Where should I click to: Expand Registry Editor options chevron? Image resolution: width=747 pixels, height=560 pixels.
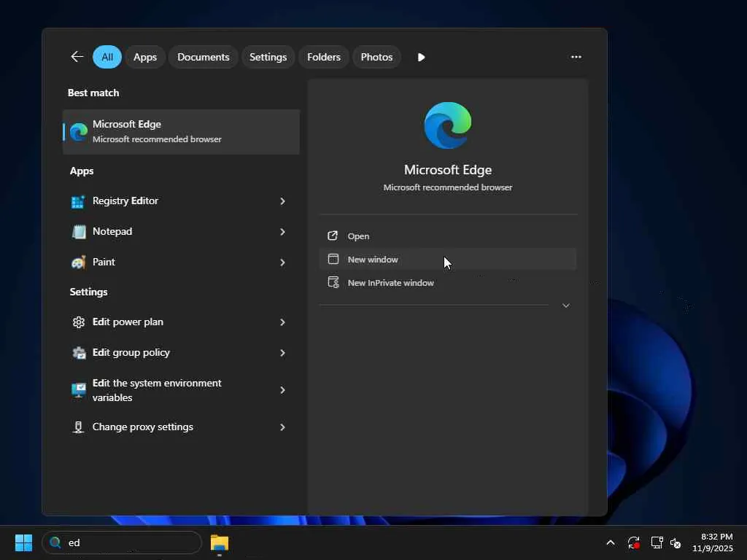pyautogui.click(x=282, y=201)
